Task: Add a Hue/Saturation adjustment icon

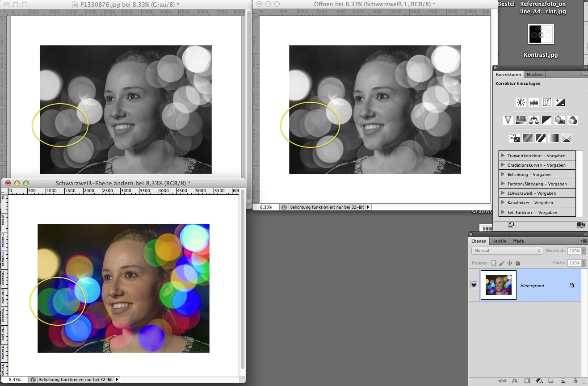Action: pos(521,120)
